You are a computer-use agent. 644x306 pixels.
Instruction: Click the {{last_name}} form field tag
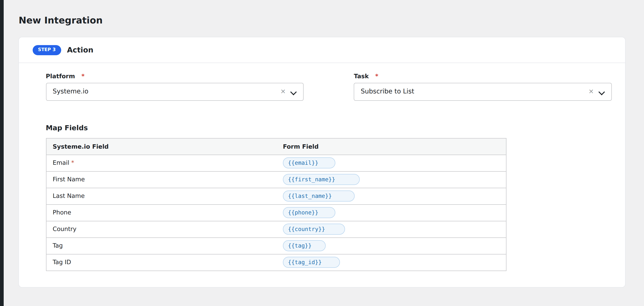(x=319, y=196)
